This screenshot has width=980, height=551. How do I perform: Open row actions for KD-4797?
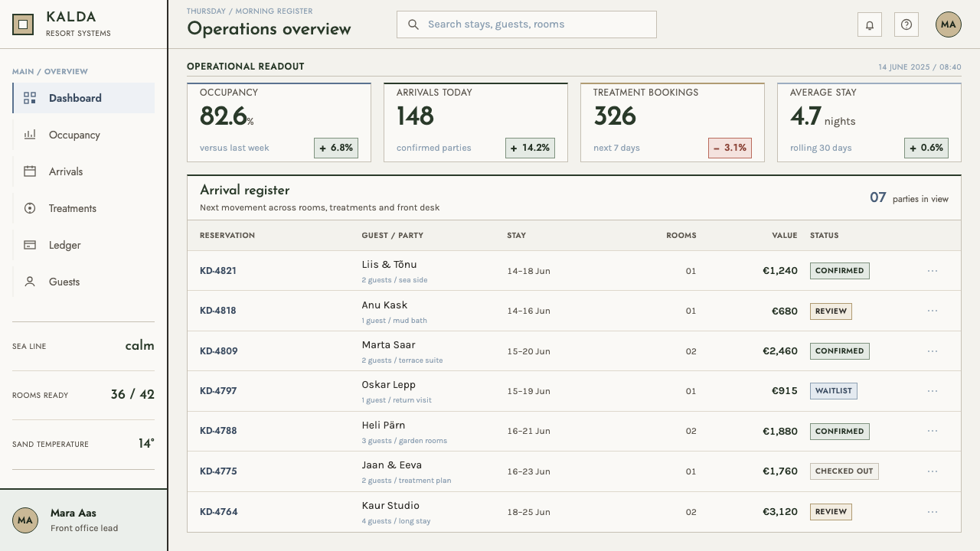tap(933, 391)
